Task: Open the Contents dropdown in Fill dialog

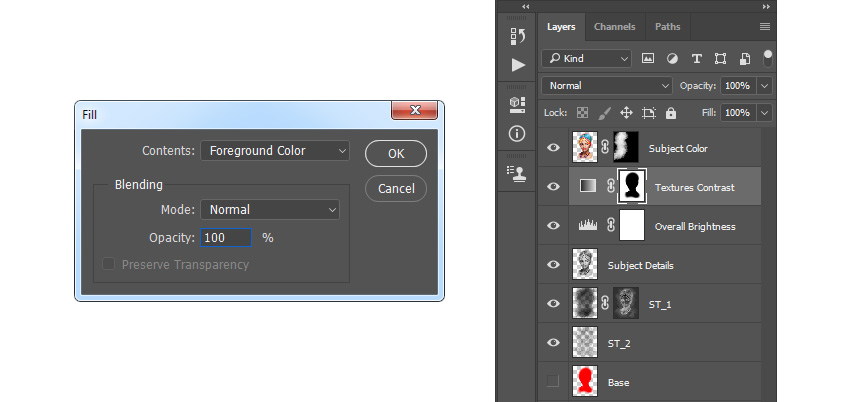Action: (x=275, y=151)
